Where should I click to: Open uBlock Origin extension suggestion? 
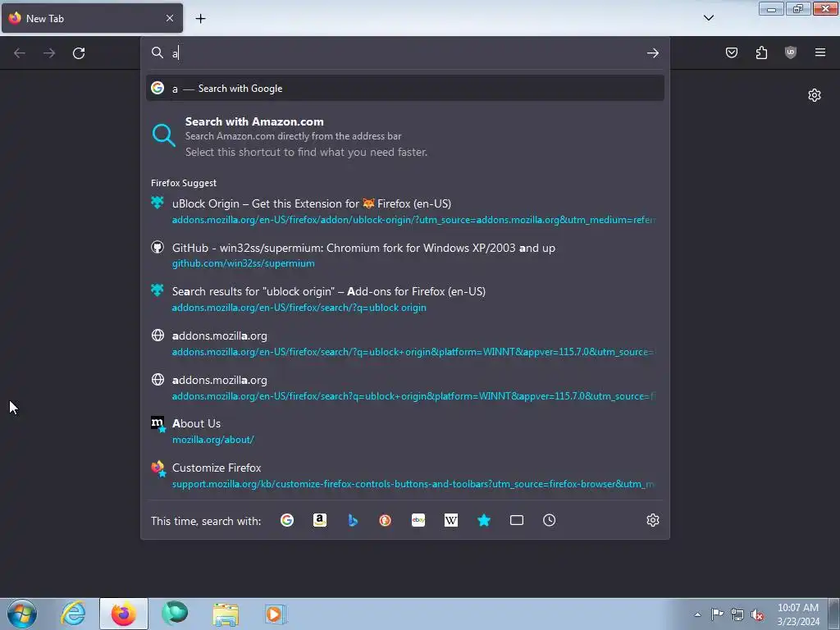[405, 211]
